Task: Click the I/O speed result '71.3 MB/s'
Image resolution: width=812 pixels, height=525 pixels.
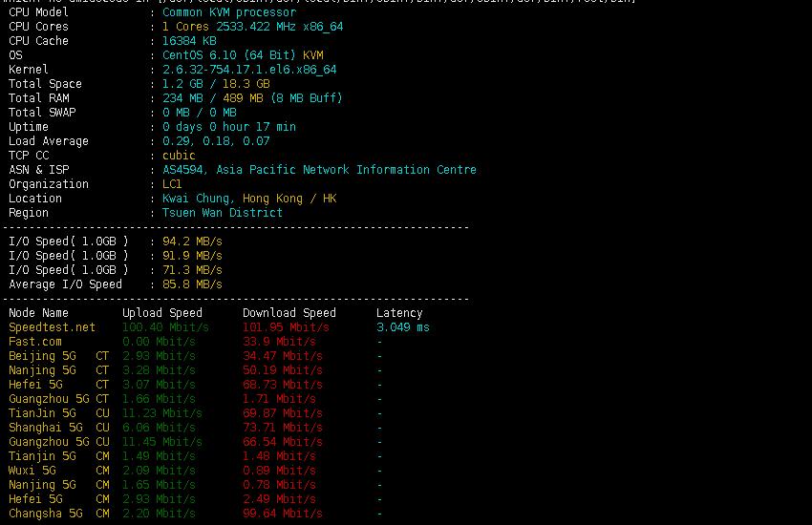Action: pos(193,270)
